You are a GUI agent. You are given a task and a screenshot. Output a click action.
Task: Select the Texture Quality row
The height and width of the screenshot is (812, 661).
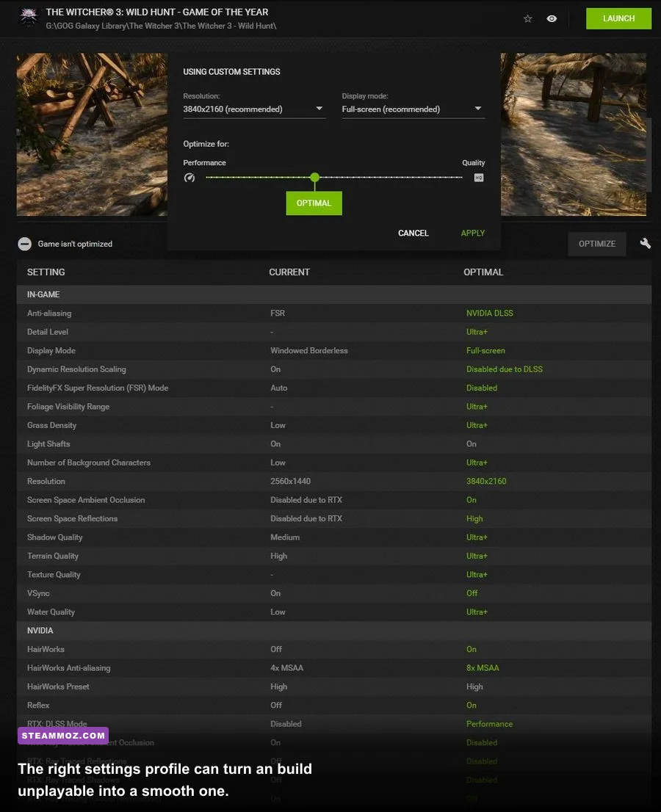coord(334,574)
